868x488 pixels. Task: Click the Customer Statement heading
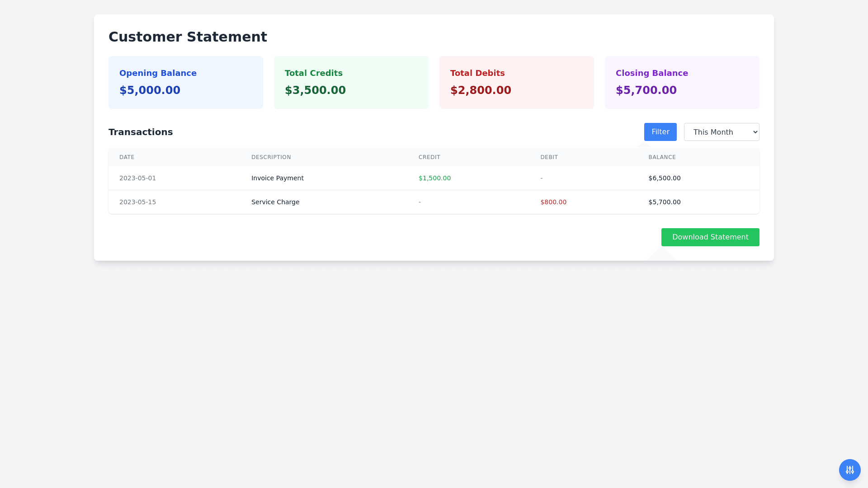coord(188,37)
